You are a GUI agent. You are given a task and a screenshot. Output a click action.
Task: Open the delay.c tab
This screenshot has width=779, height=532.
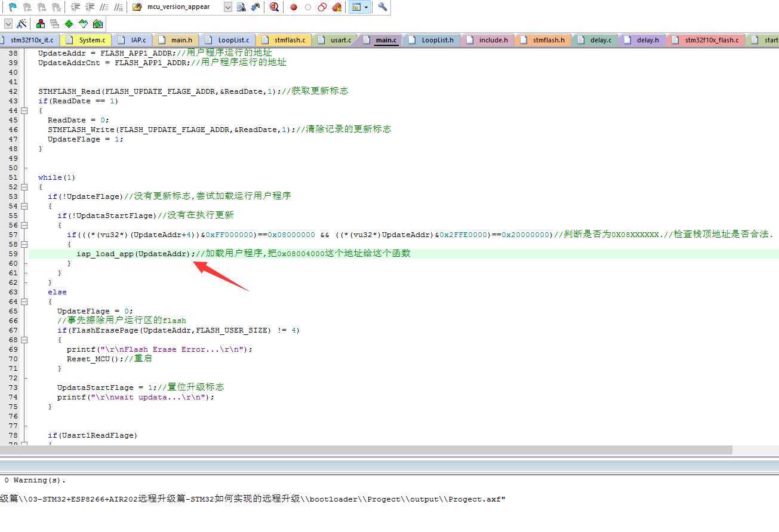tap(595, 40)
